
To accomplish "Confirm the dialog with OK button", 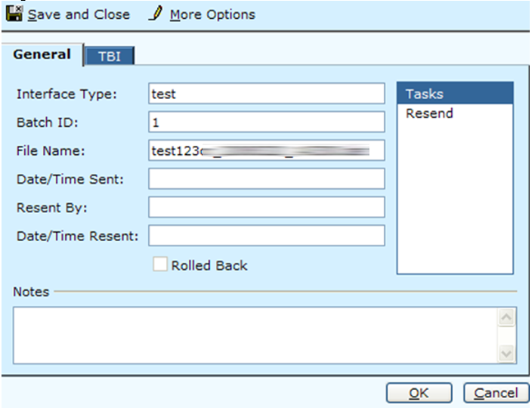I will coord(419,393).
